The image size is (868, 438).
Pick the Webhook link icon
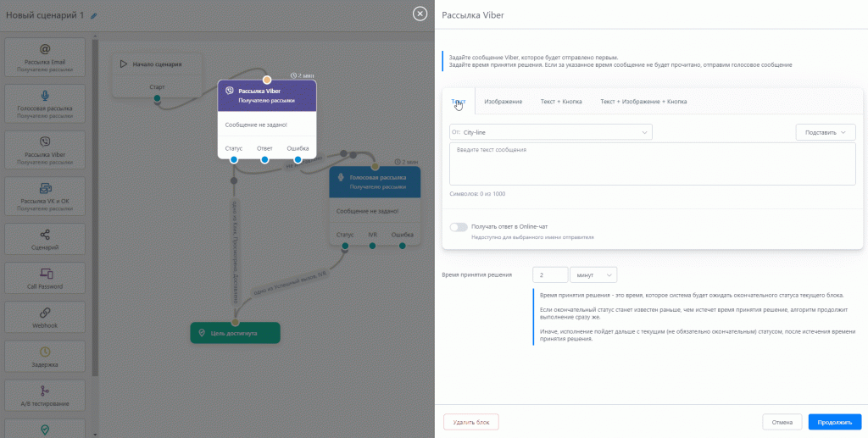[x=45, y=313]
